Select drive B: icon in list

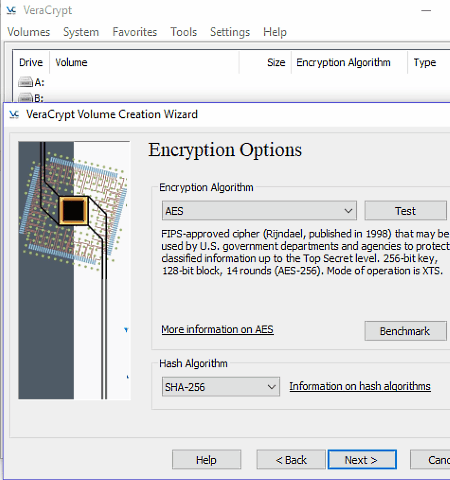[x=25, y=98]
